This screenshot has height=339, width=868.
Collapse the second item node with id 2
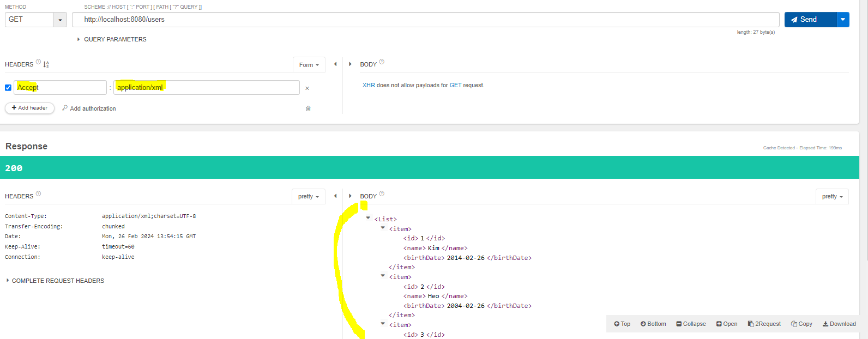pyautogui.click(x=383, y=276)
